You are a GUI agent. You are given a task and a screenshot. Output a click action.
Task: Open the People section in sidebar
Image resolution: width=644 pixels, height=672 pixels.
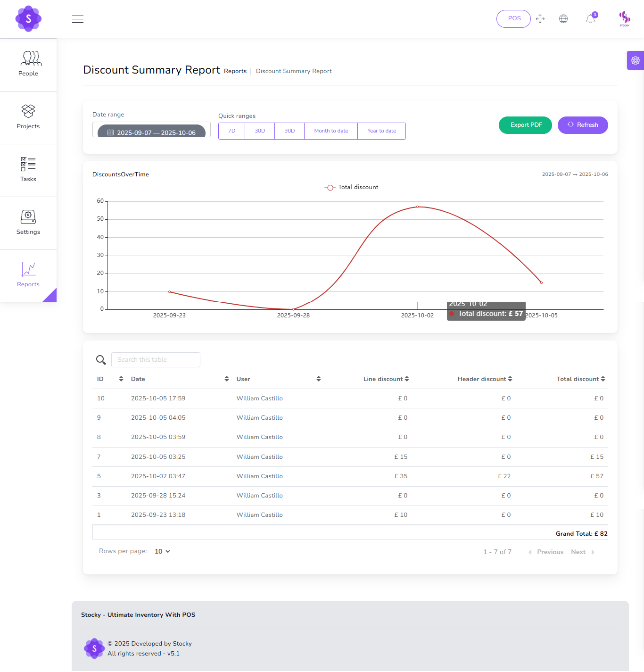click(x=28, y=65)
